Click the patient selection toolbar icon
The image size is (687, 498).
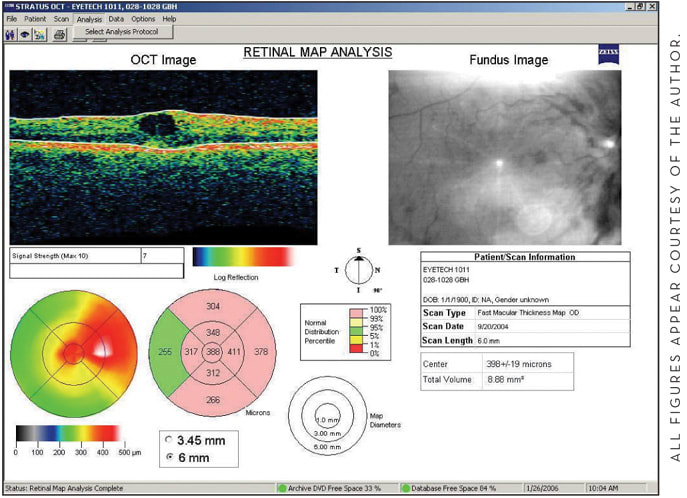[11, 35]
